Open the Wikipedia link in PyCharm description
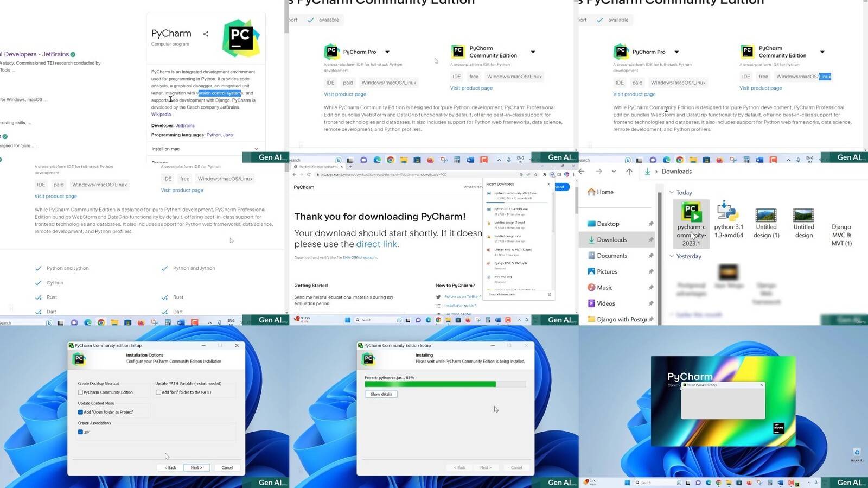The width and height of the screenshot is (868, 488). pos(161,115)
